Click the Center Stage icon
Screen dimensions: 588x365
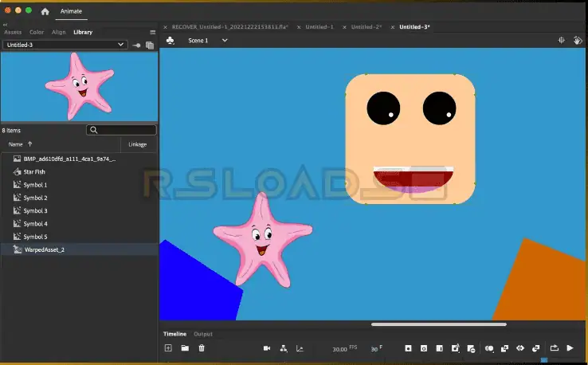click(561, 40)
